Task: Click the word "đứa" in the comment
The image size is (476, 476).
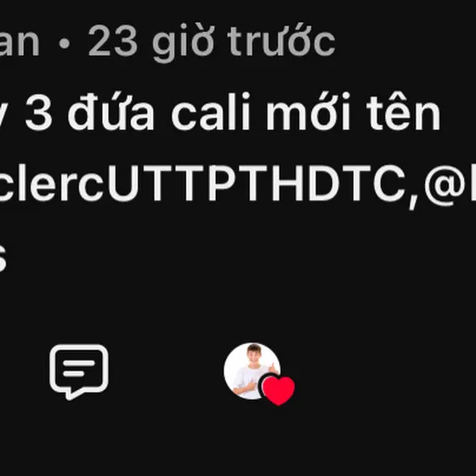Action: (111, 111)
